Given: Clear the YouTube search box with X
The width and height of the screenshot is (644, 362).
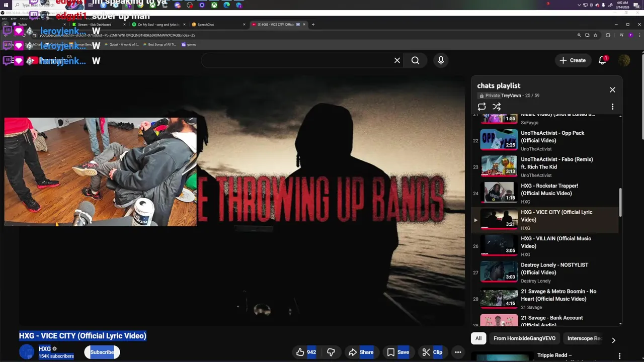Looking at the screenshot, I should pos(397,60).
